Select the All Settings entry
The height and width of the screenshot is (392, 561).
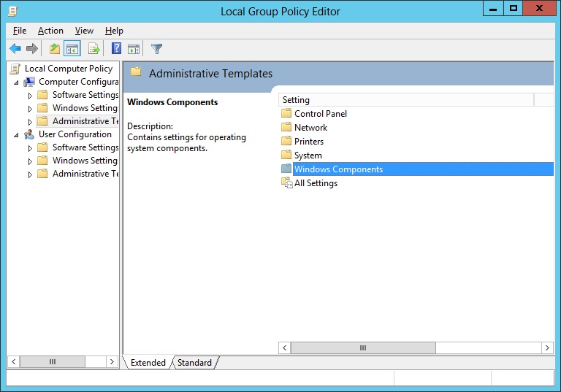click(316, 182)
